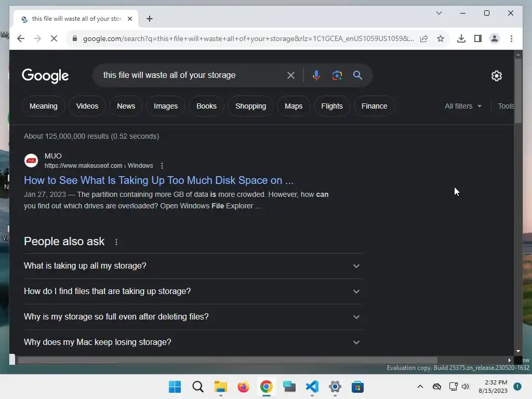Click the makeuseof.com URL breadcrumb

pos(99,166)
